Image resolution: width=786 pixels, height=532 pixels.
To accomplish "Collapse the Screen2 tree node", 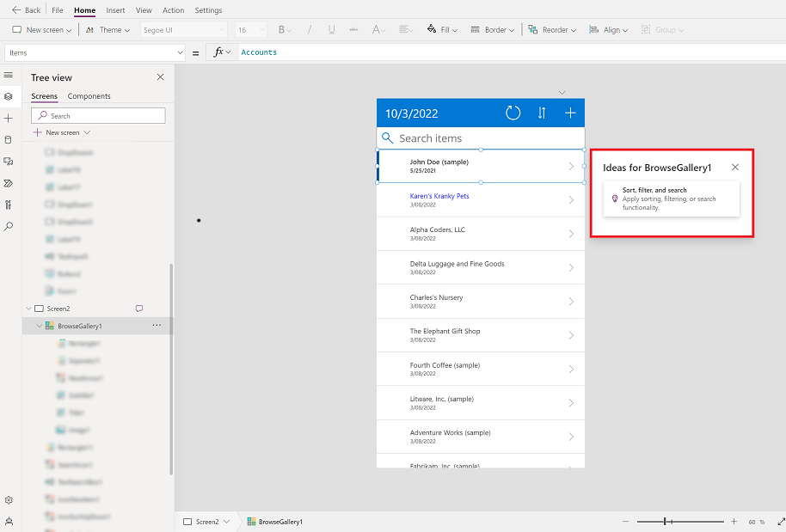I will tap(28, 308).
